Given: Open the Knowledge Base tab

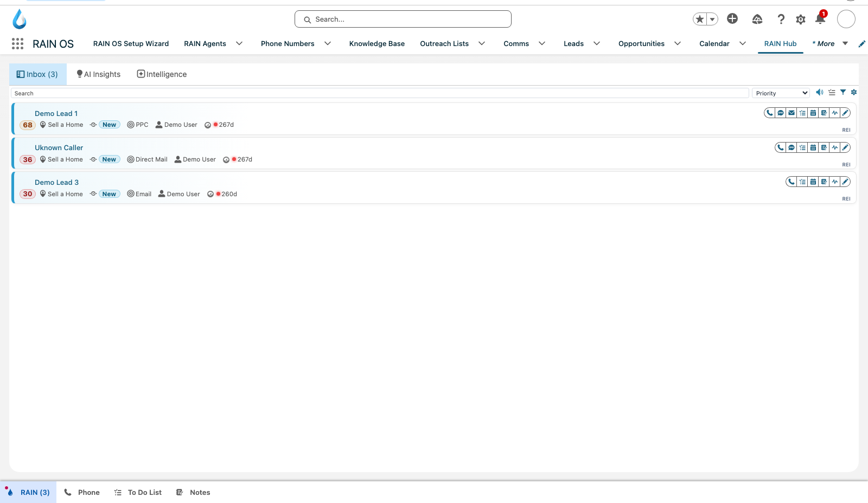Looking at the screenshot, I should pos(377,43).
